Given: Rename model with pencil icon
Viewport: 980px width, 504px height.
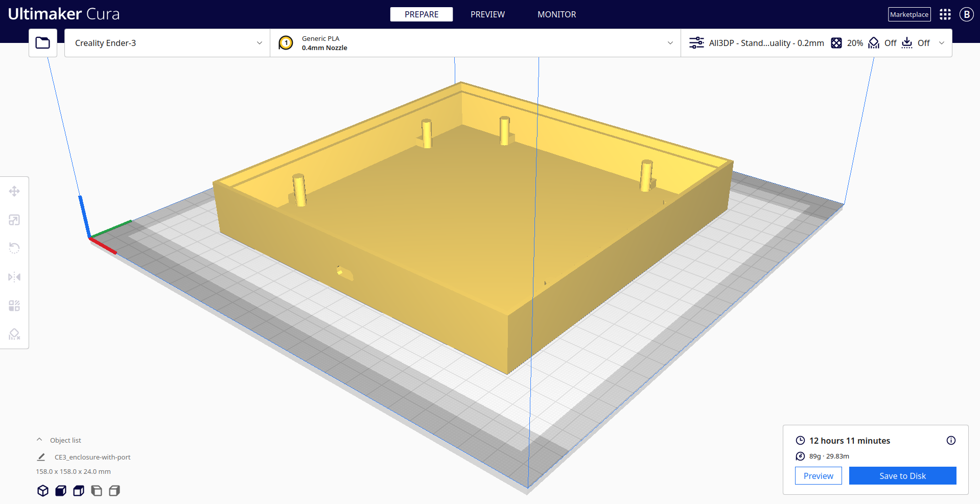Looking at the screenshot, I should pyautogui.click(x=41, y=457).
